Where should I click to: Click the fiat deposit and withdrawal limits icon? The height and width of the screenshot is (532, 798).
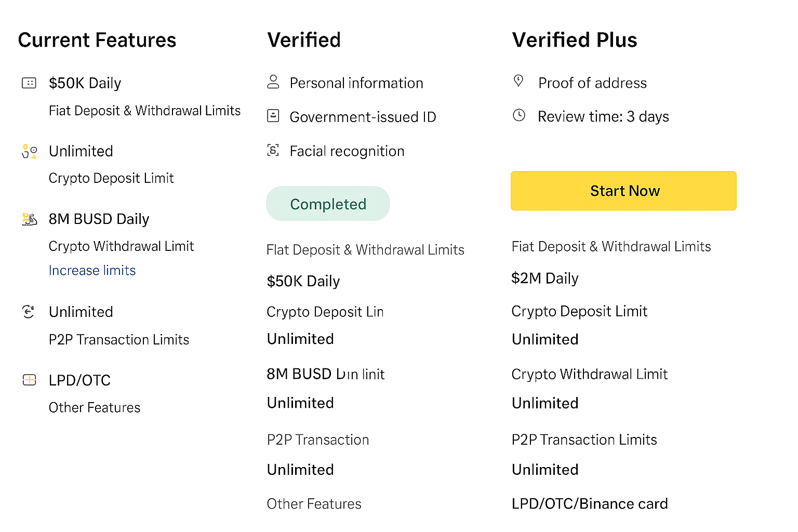pyautogui.click(x=29, y=83)
